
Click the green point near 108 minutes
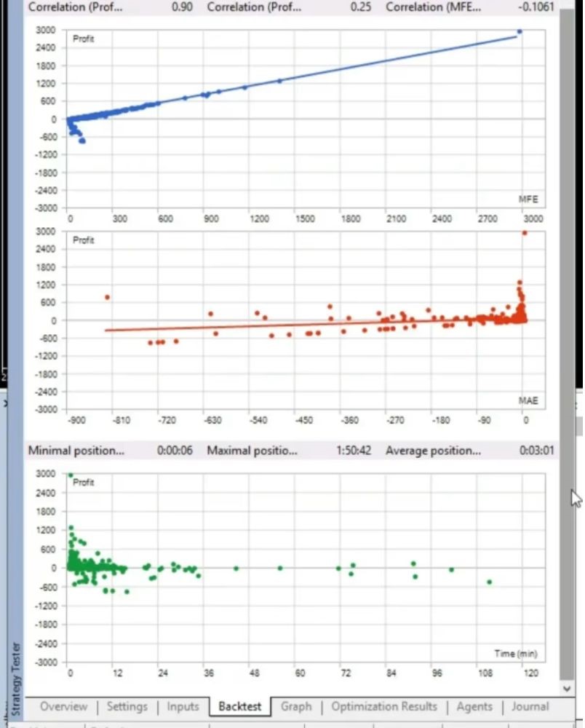490,582
